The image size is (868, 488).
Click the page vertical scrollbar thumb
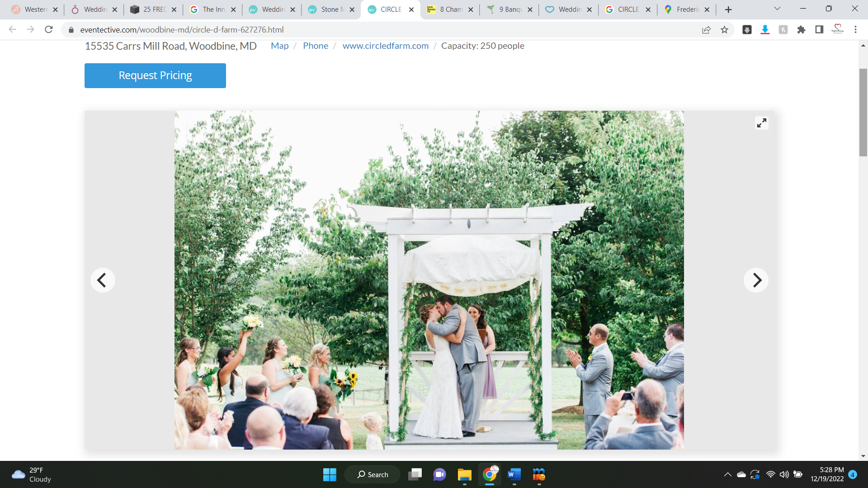pyautogui.click(x=863, y=112)
